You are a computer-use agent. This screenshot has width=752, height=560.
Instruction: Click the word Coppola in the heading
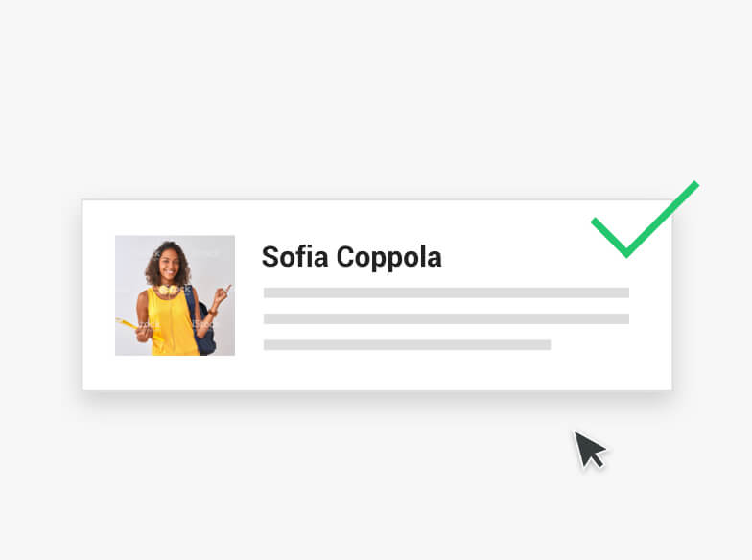pos(389,257)
